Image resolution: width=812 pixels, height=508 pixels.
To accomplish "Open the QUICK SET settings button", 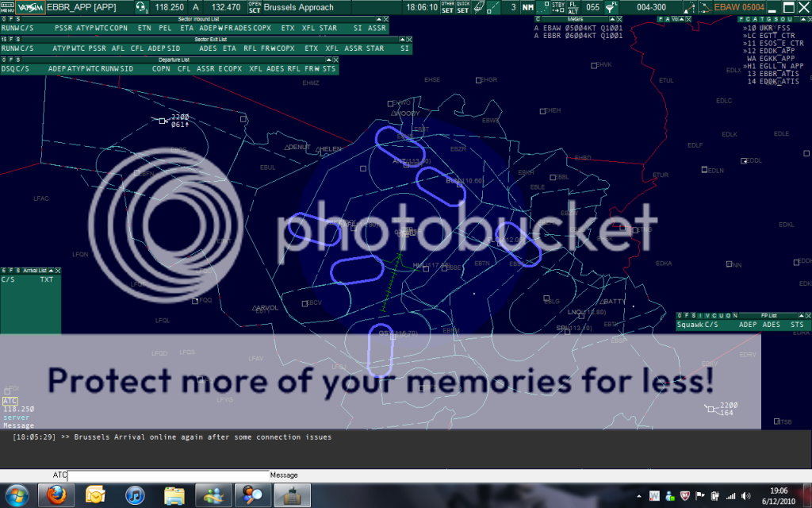I will click(x=463, y=7).
